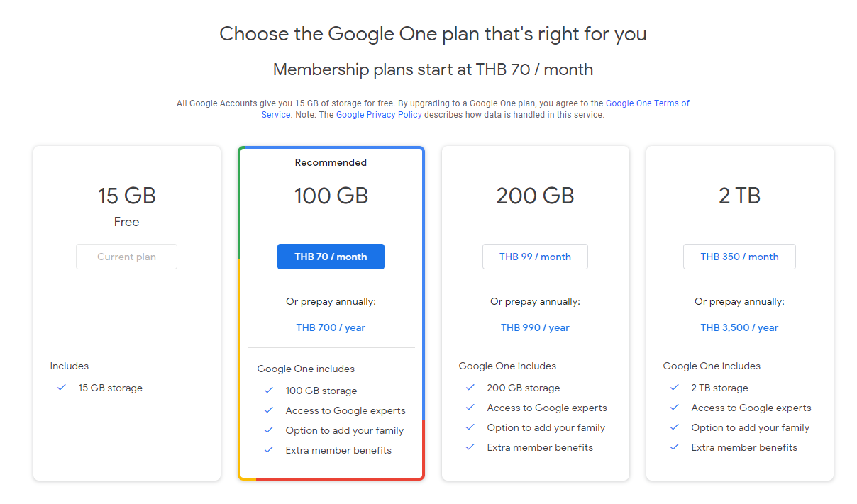
Task: Click checkmark next to 100 GB storage
Action: 269,391
